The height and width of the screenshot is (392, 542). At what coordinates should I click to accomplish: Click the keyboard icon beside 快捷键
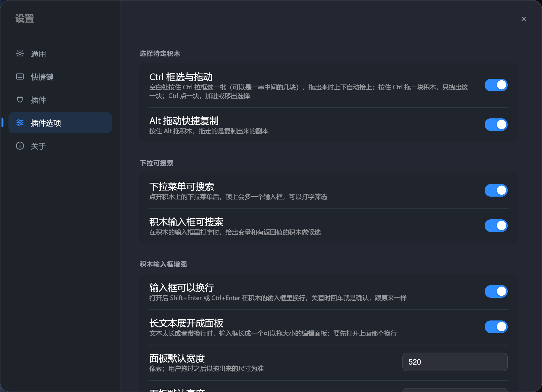coord(20,77)
